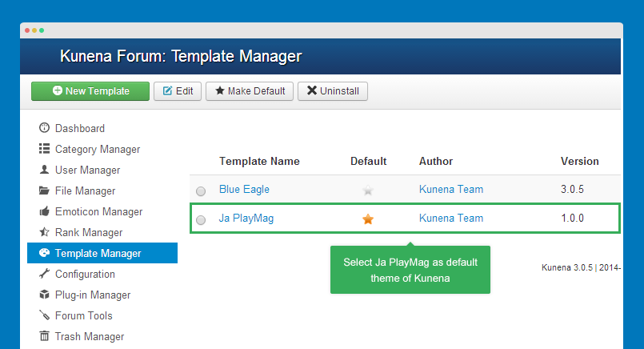Click version 3.0.5 in Blue Eagle row
This screenshot has width=644, height=349.
tap(572, 189)
